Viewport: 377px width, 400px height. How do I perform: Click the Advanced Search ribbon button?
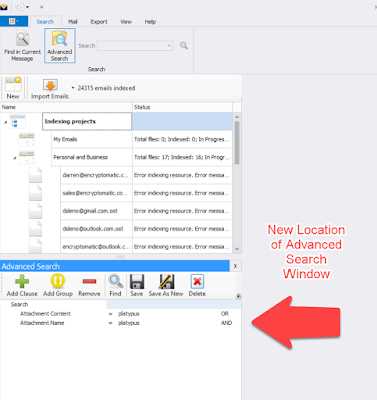tap(60, 46)
